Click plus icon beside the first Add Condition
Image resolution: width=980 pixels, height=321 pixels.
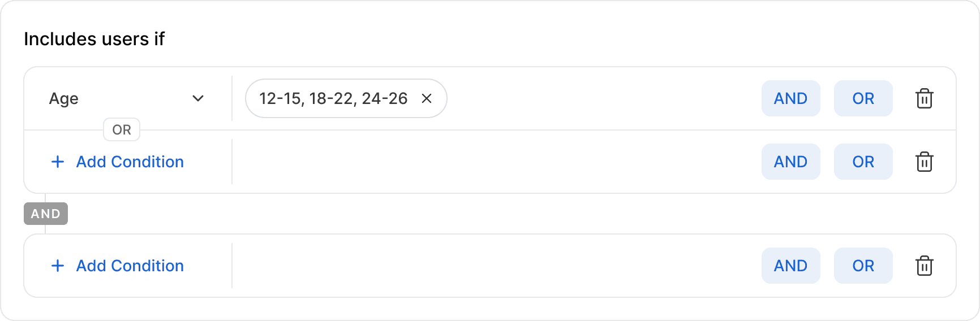[58, 162]
